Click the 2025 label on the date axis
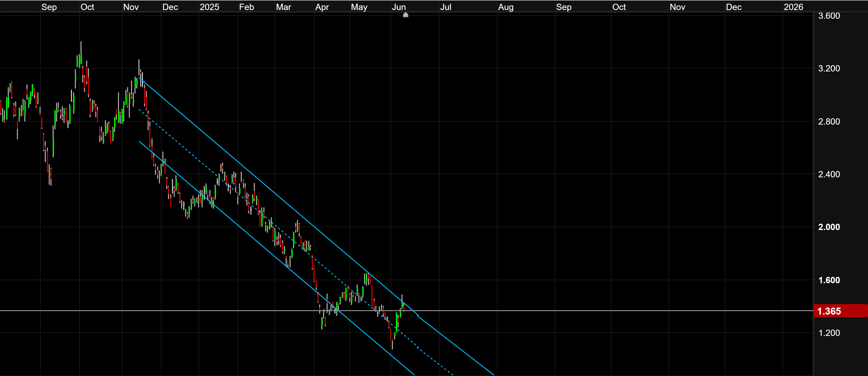868x376 pixels. tap(209, 7)
